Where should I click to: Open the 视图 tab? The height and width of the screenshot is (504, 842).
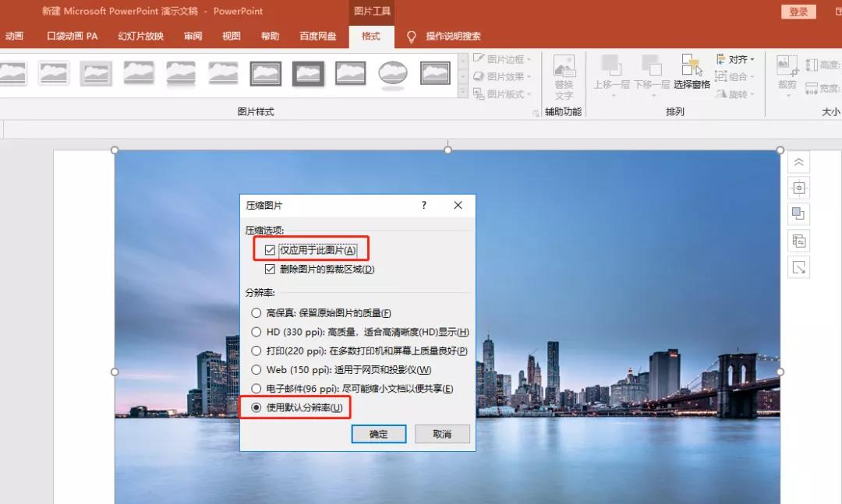coord(232,36)
